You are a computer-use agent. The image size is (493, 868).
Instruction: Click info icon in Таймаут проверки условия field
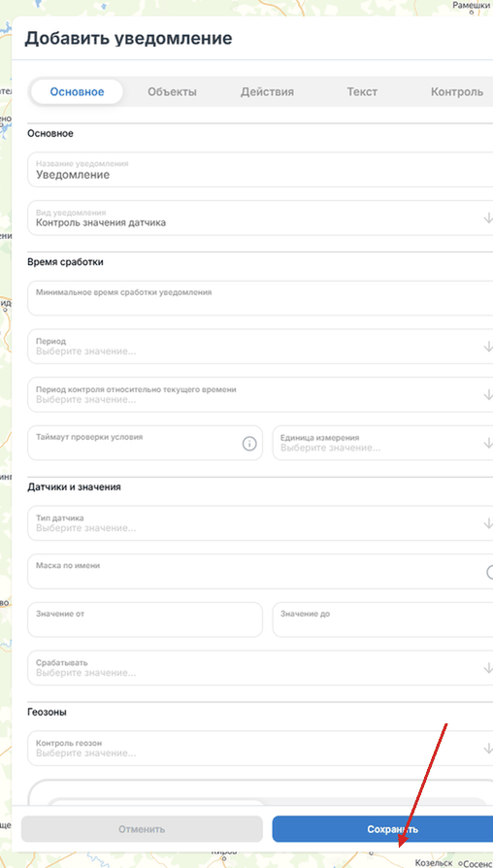tap(249, 443)
